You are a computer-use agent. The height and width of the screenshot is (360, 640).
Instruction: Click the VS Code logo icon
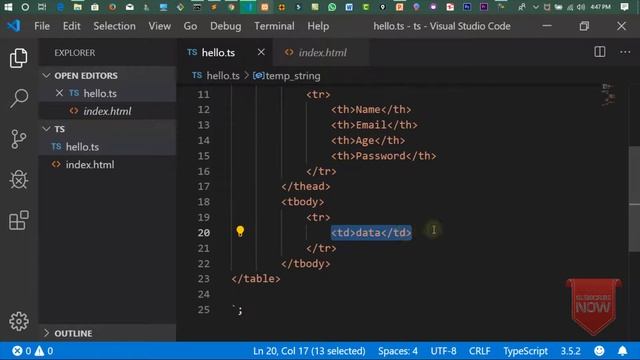click(x=14, y=26)
